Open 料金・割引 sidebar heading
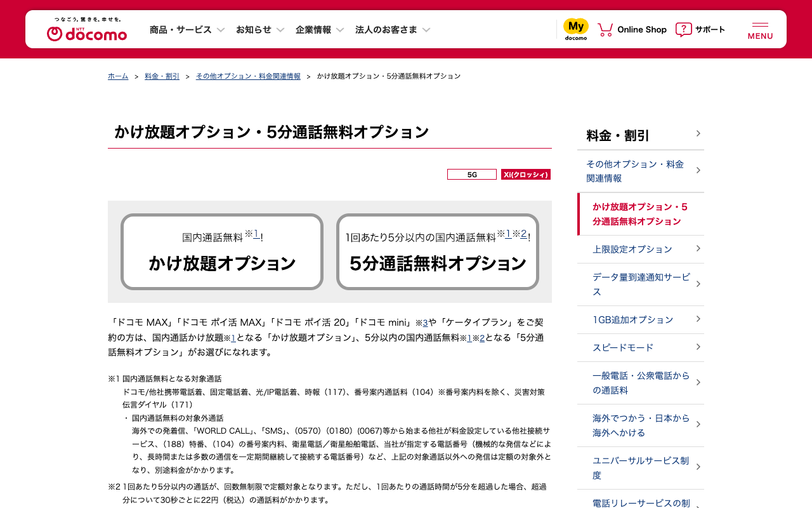The image size is (812, 508). point(641,135)
